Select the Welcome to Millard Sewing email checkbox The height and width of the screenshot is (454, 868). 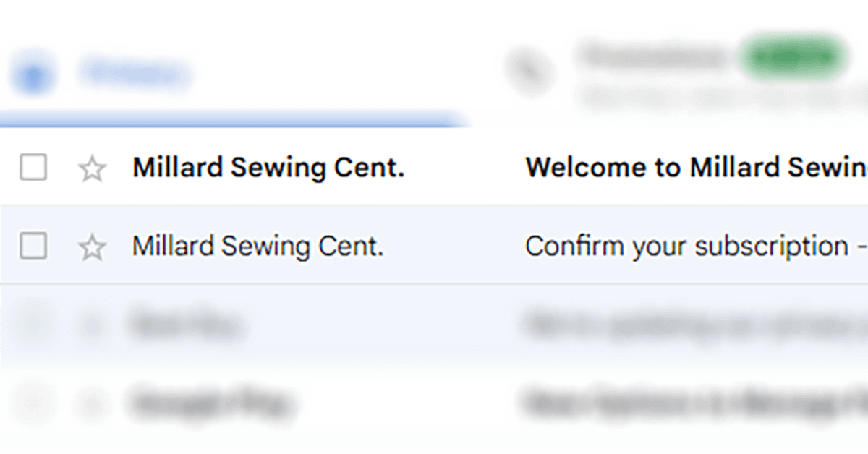pyautogui.click(x=33, y=168)
